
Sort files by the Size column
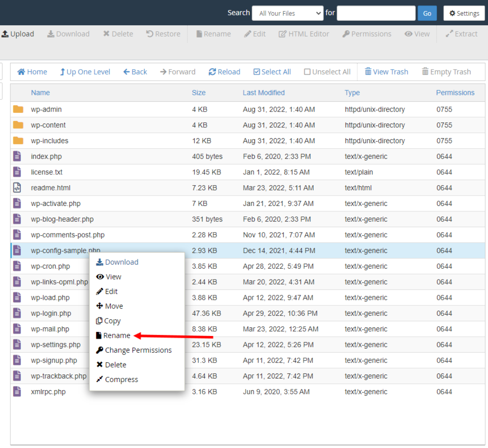(x=198, y=93)
